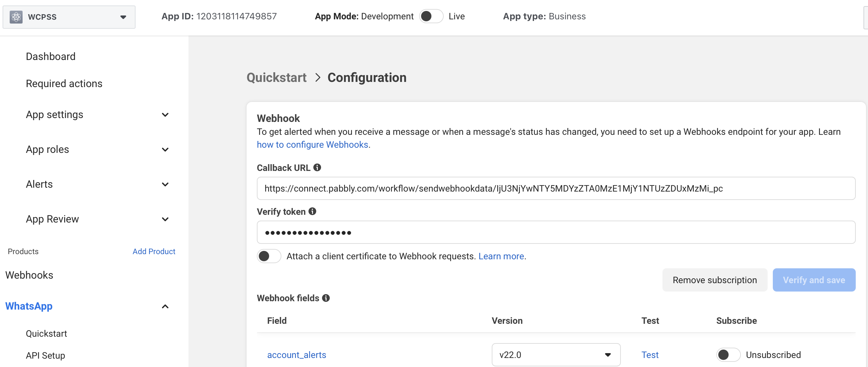
Task: Go back to Quickstart via the breadcrumb
Action: (x=276, y=77)
